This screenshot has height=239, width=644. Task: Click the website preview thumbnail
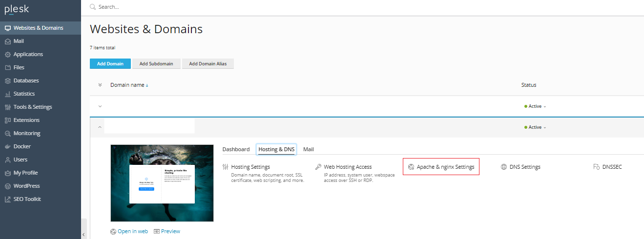tap(162, 183)
